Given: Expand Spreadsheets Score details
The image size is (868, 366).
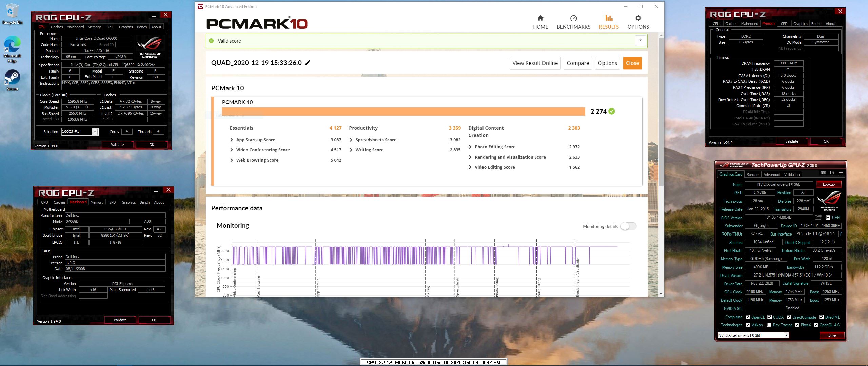Looking at the screenshot, I should 351,140.
